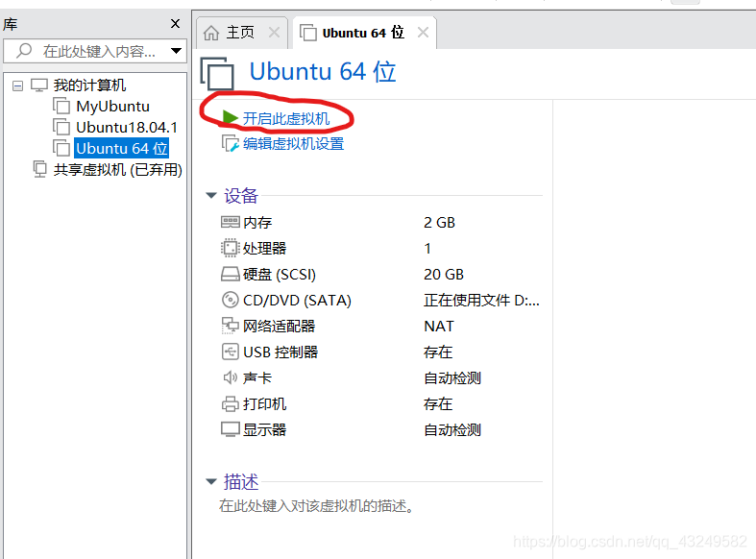Click the green play icon to power on VM

(230, 117)
